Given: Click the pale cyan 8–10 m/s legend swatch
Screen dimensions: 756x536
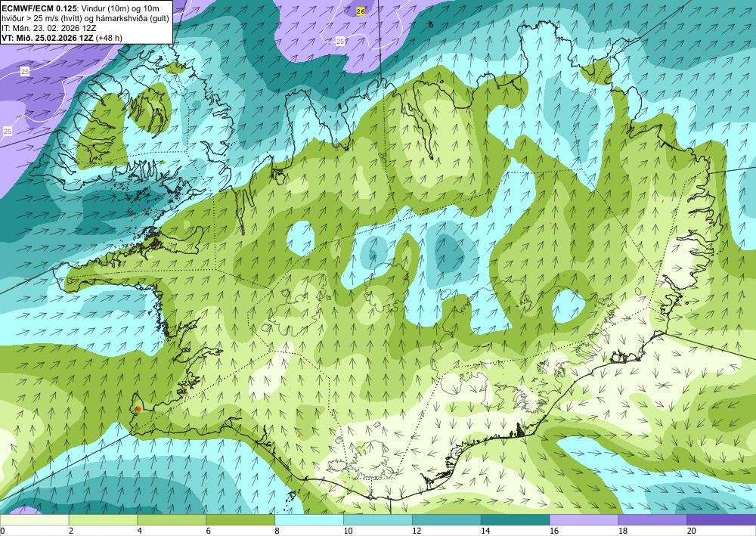Looking at the screenshot, I should [x=309, y=520].
